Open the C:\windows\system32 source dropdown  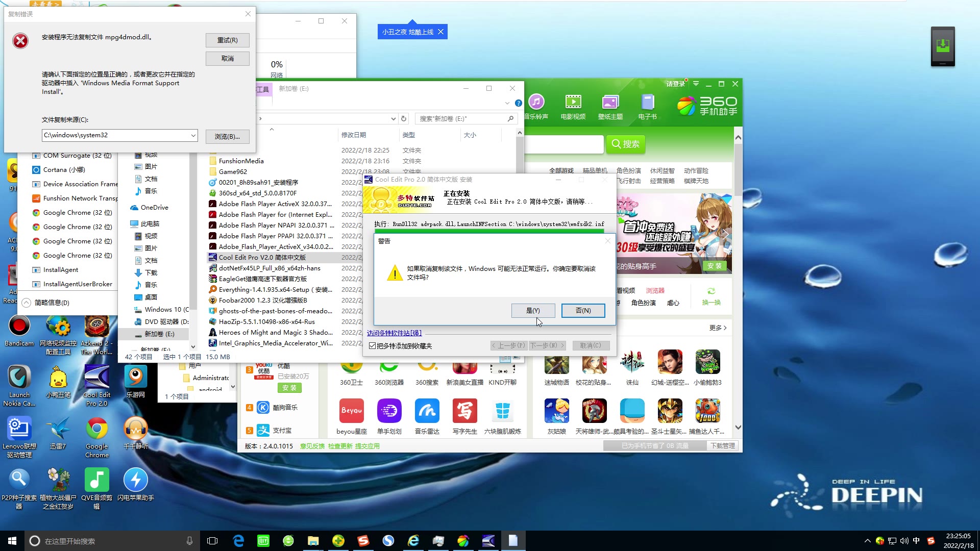click(193, 135)
